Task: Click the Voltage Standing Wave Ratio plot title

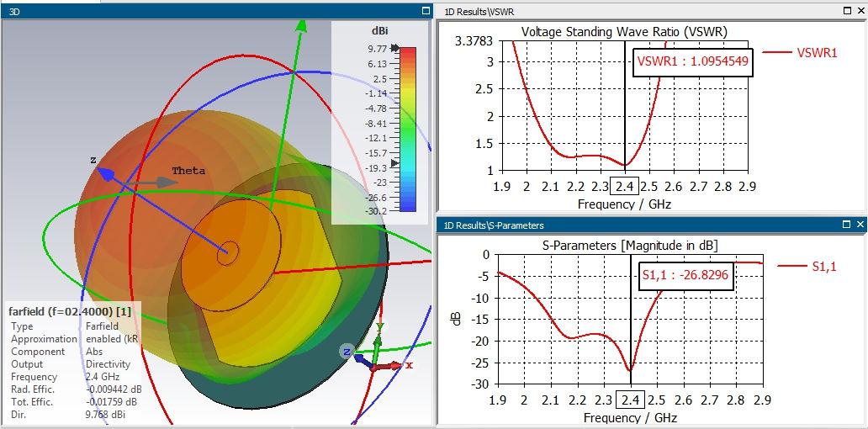Action: [x=624, y=32]
